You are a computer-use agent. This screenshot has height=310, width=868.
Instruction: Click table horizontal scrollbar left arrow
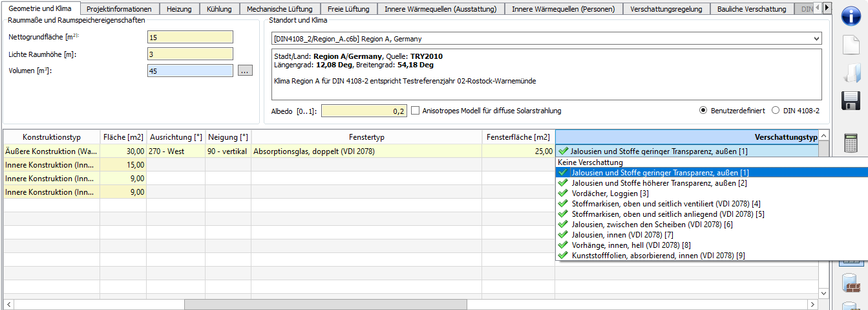(x=8, y=304)
